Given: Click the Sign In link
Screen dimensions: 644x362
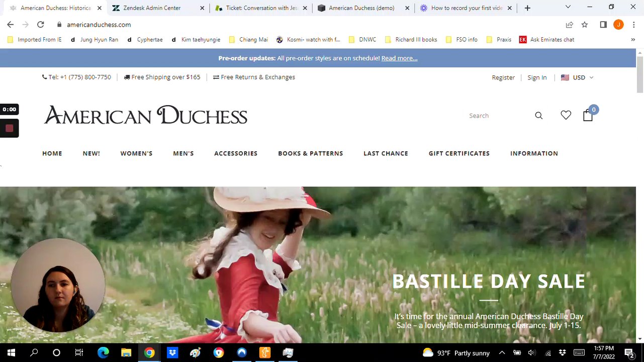Looking at the screenshot, I should pyautogui.click(x=537, y=77).
